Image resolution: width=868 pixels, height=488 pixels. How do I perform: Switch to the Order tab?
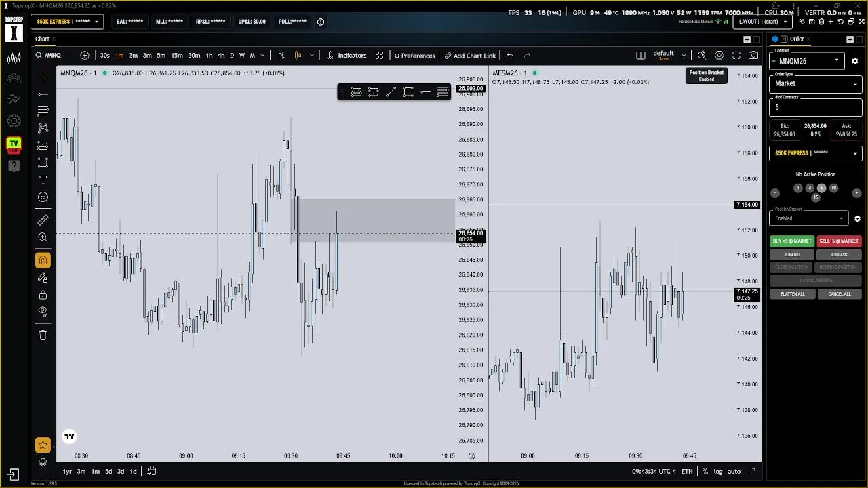[x=797, y=39]
